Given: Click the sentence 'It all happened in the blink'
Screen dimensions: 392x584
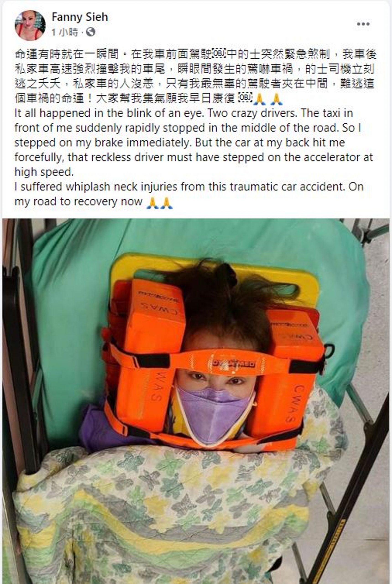Looking at the screenshot, I should pyautogui.click(x=108, y=113).
